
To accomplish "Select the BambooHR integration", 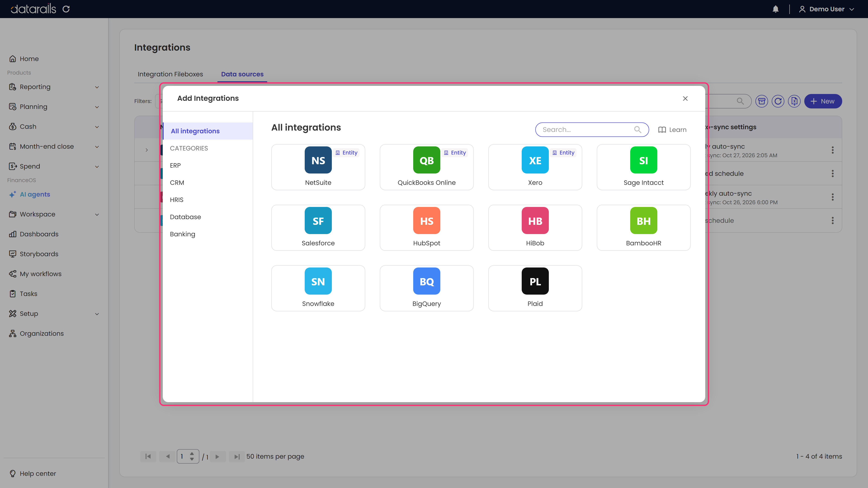I will (x=644, y=228).
